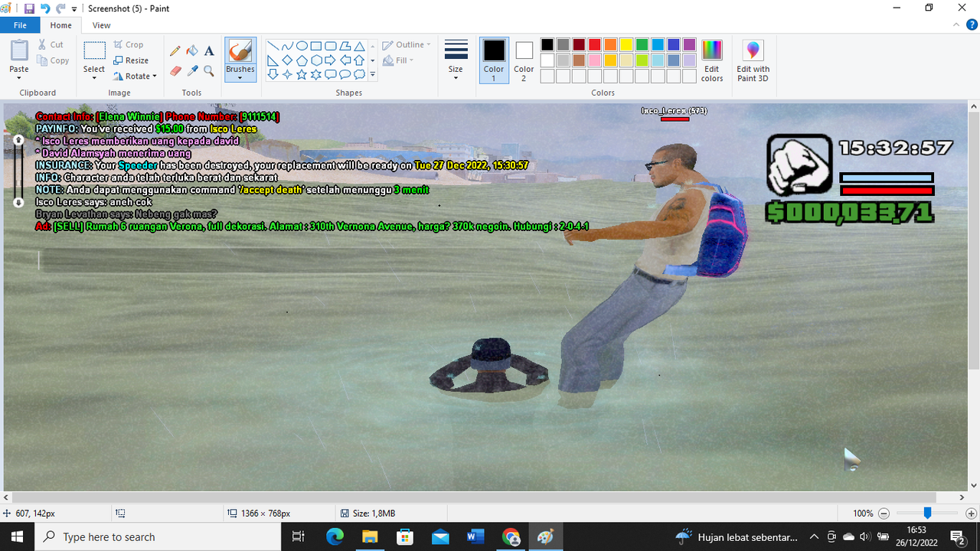Pick the red color swatch
This screenshot has width=980, height=551.
(x=594, y=45)
